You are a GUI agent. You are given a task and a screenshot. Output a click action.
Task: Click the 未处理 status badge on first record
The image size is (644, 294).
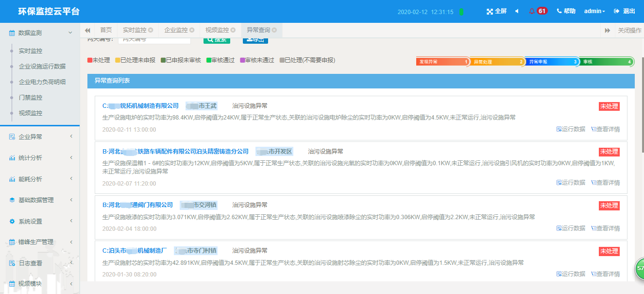coord(609,106)
